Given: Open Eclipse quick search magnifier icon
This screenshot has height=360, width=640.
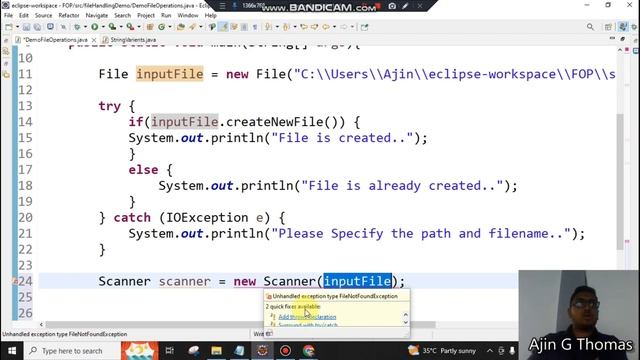Looking at the screenshot, I should (590, 27).
